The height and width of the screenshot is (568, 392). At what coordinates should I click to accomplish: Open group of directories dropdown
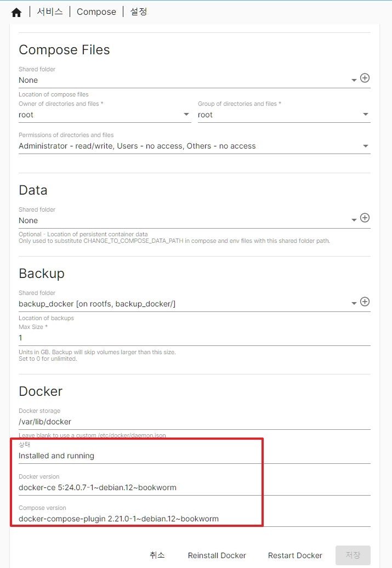pos(366,115)
